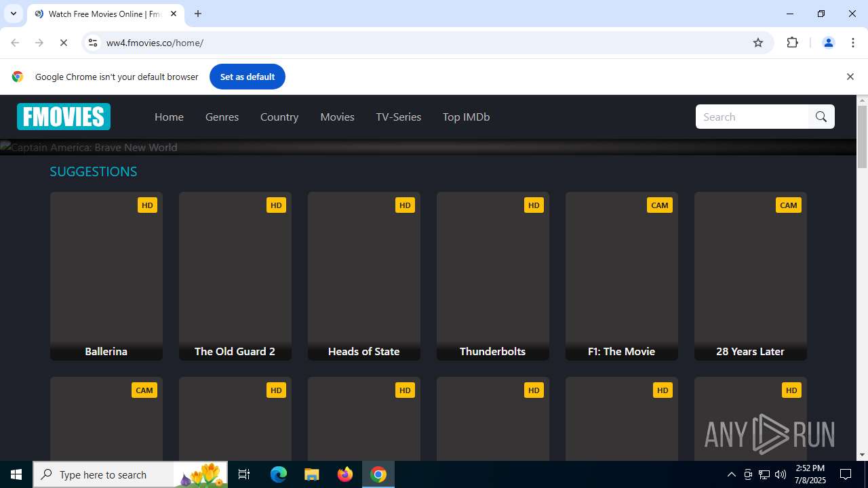Open the notification center icon
The image size is (868, 488).
[846, 474]
